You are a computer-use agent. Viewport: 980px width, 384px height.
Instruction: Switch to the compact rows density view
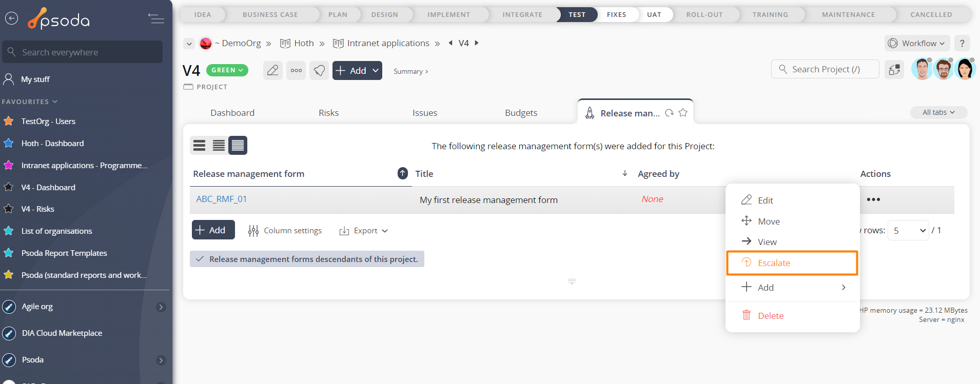[238, 146]
